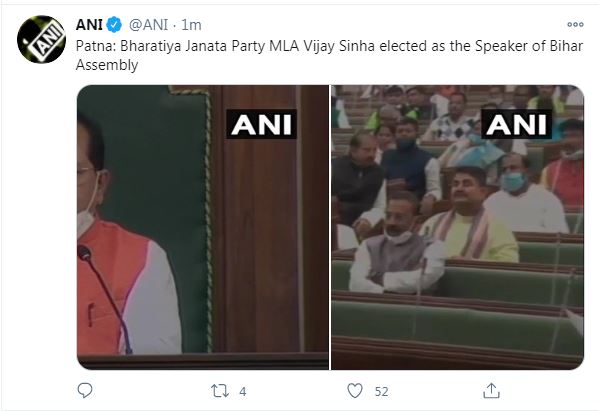
Task: View the retweet count of 4
Action: pyautogui.click(x=243, y=392)
